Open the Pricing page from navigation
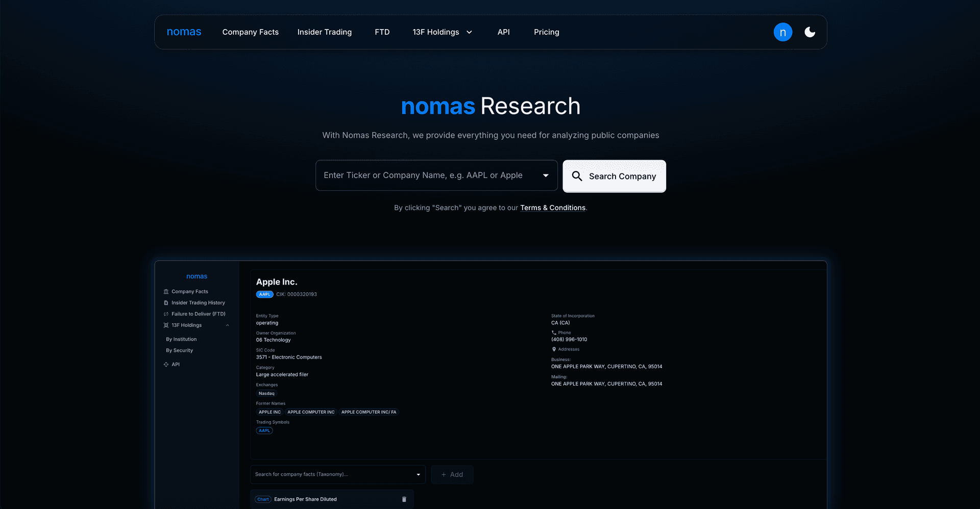The image size is (980, 509). 546,32
